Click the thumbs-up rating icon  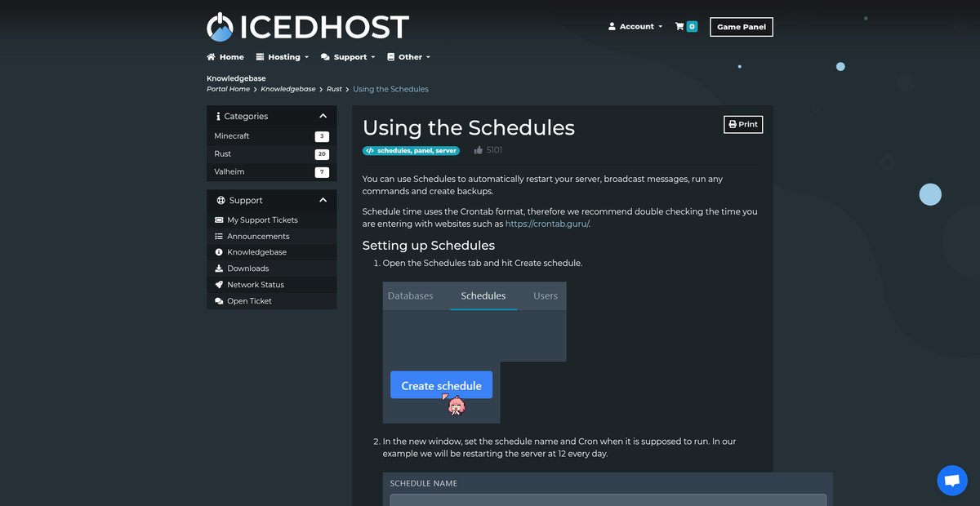point(478,150)
